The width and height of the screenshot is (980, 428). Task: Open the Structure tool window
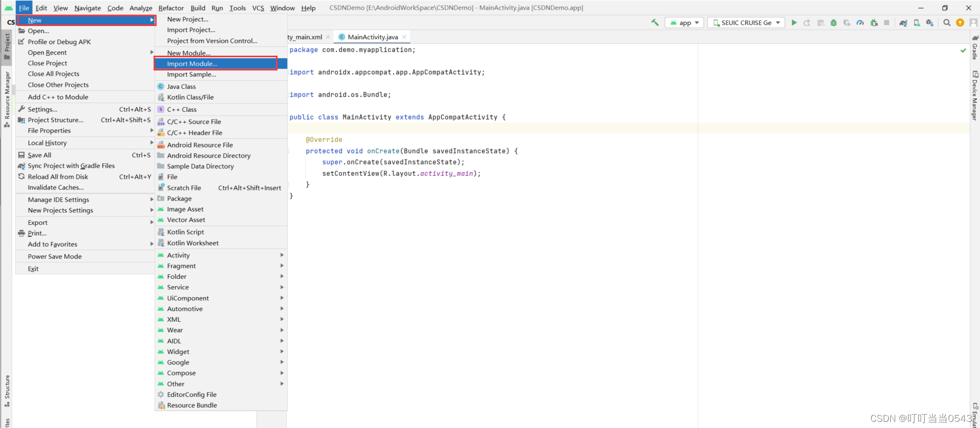[7, 391]
